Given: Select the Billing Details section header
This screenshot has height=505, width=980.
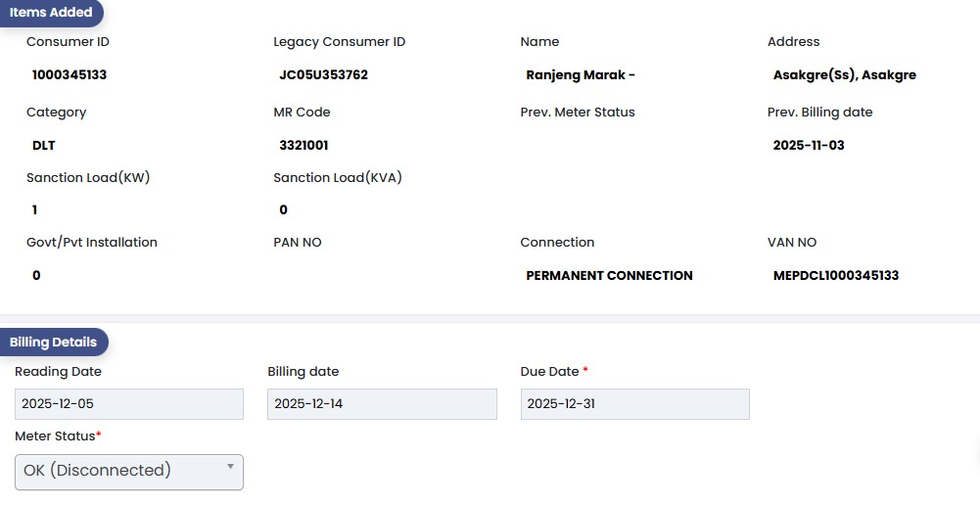Looking at the screenshot, I should pyautogui.click(x=53, y=343).
